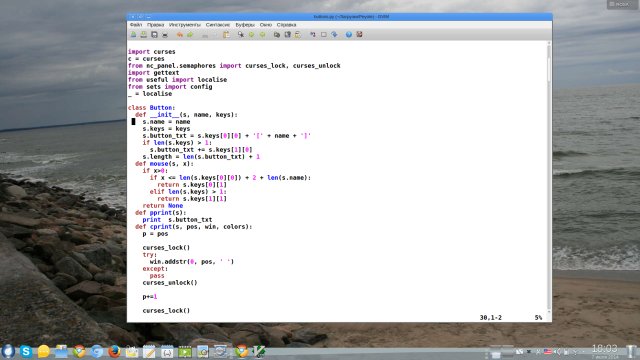Save the current file with the toolbar icon
Viewport: 640px width, 360px height.
click(x=144, y=35)
